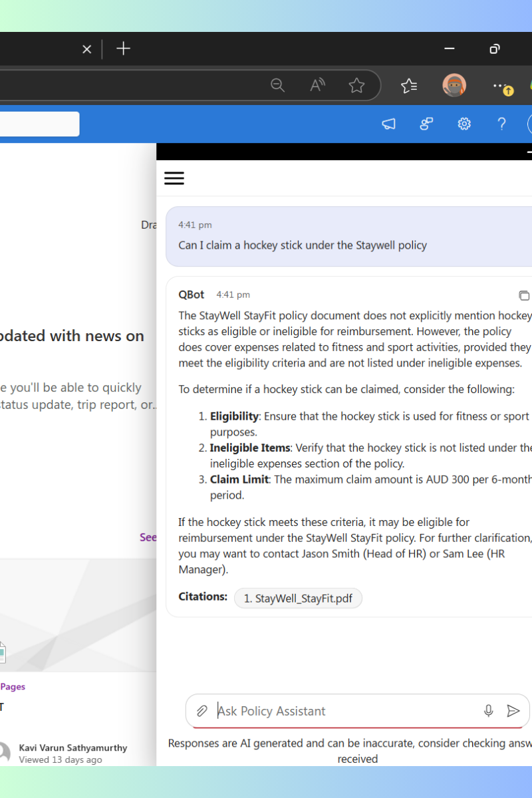
Task: Open SharePoint settings gear
Action: (464, 124)
